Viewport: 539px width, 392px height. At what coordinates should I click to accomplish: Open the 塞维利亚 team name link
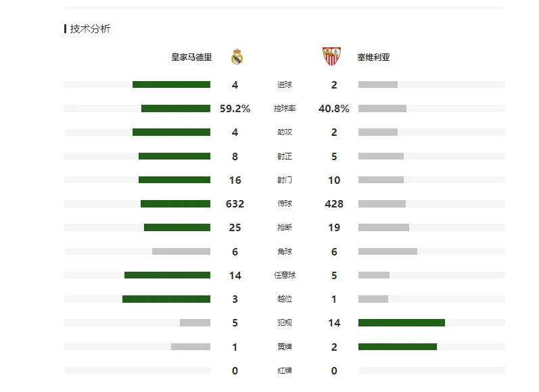(x=373, y=57)
